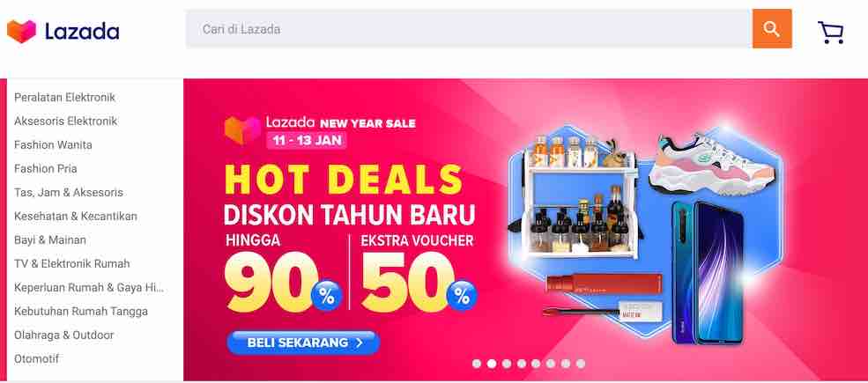Expand Keperluan Rumah & Gaya Hidup category
Screen dimensions: 868x383
tap(89, 288)
